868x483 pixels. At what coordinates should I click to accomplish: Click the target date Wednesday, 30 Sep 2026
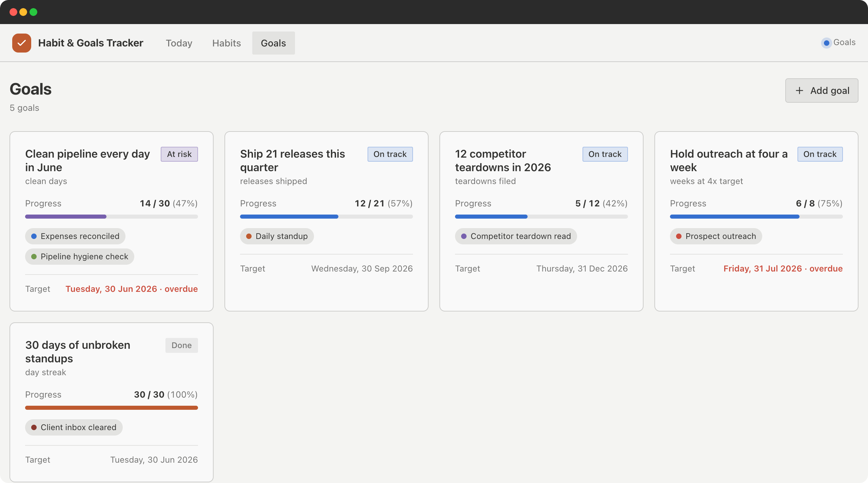coord(362,268)
